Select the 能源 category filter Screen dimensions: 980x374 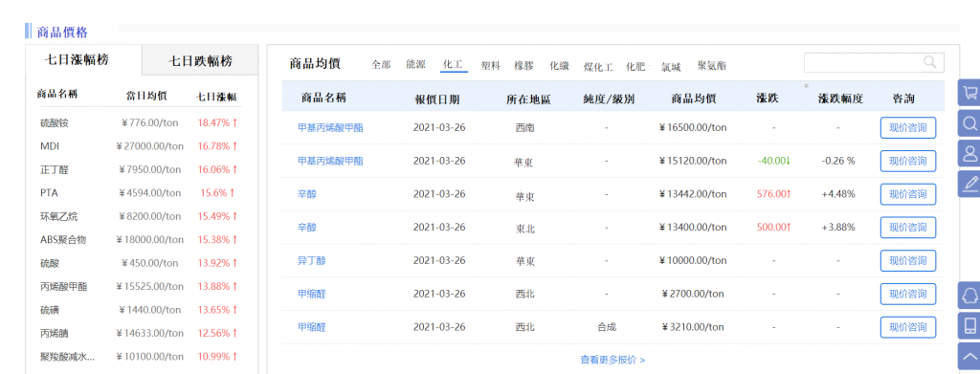click(415, 64)
